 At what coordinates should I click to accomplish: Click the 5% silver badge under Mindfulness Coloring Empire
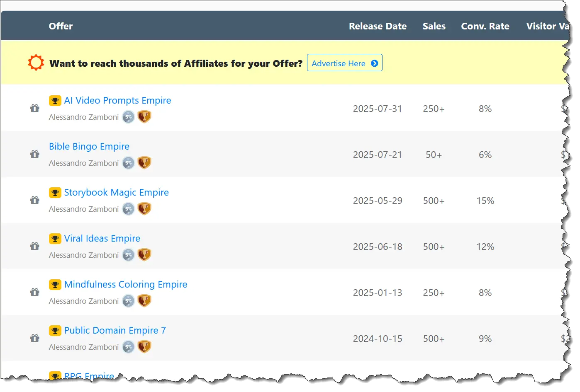pos(129,301)
